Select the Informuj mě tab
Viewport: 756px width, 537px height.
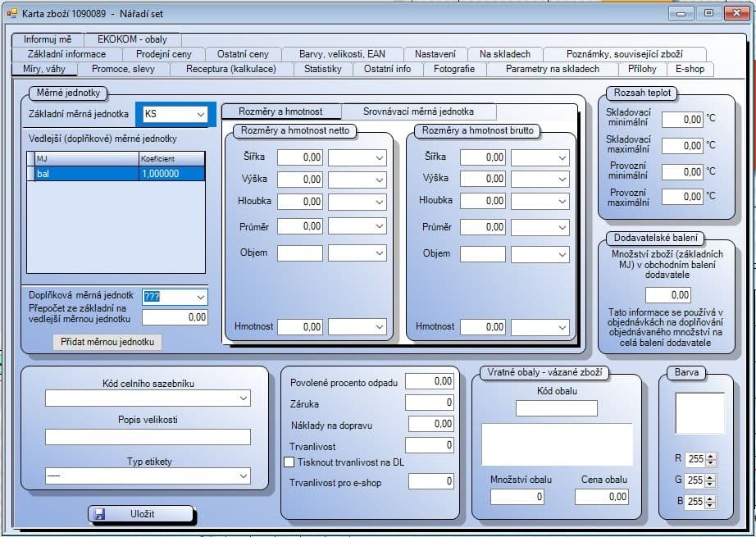pyautogui.click(x=48, y=39)
